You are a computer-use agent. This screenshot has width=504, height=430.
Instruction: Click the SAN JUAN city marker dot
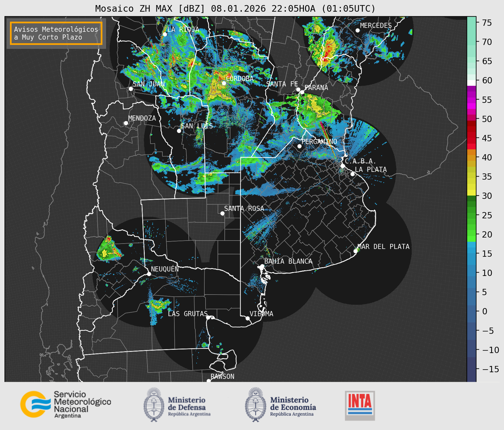tap(131, 89)
